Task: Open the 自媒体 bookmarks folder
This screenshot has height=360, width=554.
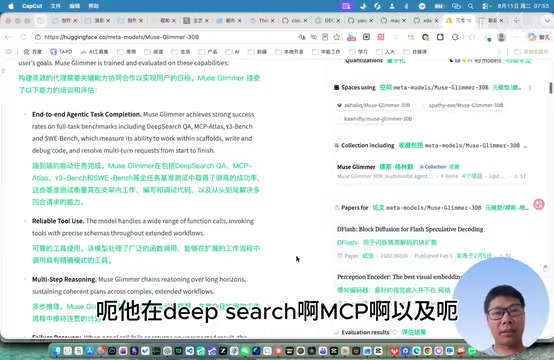Action: (416, 52)
